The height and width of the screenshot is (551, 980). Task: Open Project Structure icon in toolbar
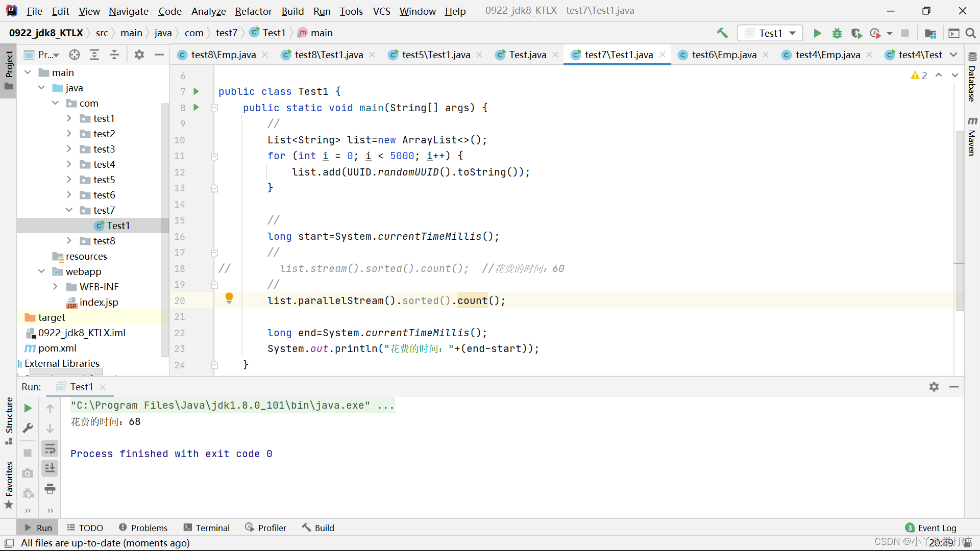[x=930, y=33]
